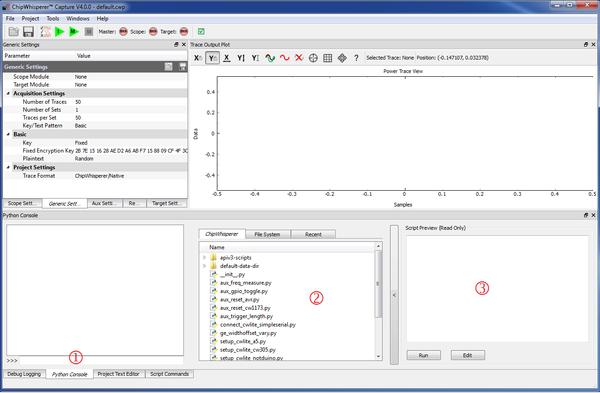
Task: Open the Windows menu
Action: tap(78, 18)
